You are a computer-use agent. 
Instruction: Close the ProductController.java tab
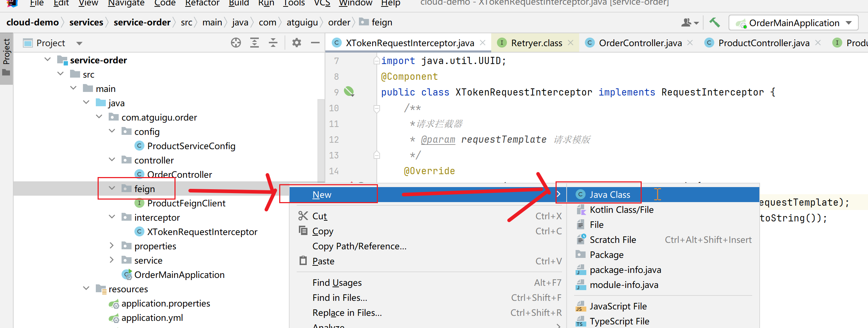click(818, 43)
